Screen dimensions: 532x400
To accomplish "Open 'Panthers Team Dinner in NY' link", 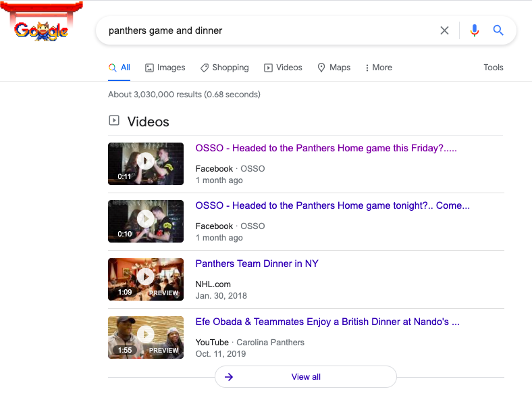I will coord(257,264).
